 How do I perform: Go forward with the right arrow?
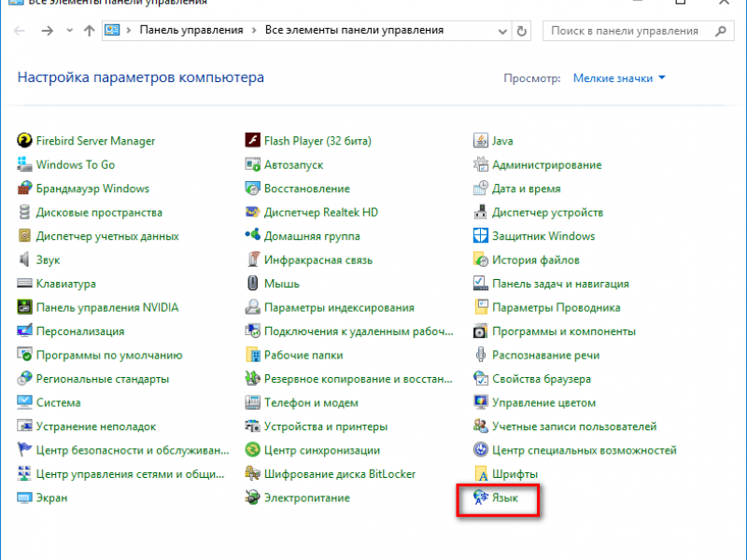(48, 31)
